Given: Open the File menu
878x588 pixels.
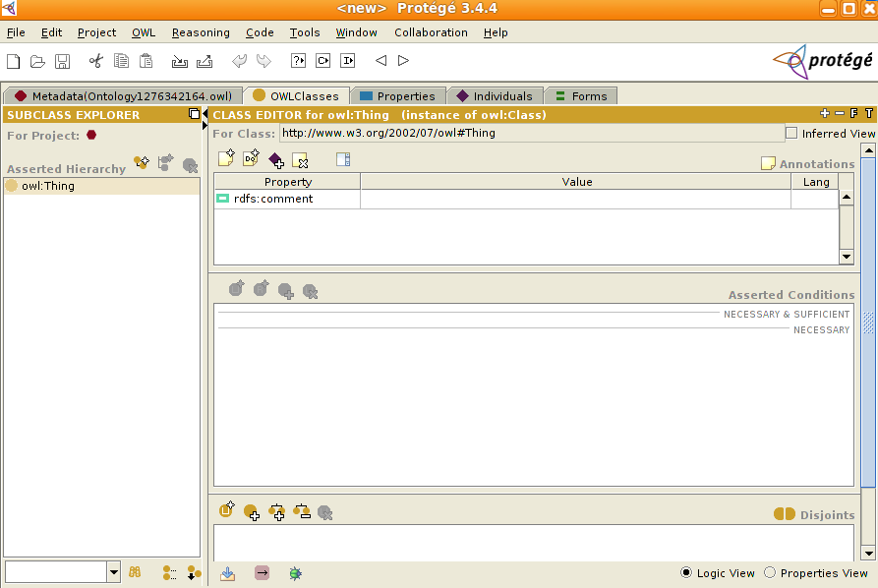Looking at the screenshot, I should coord(16,32).
